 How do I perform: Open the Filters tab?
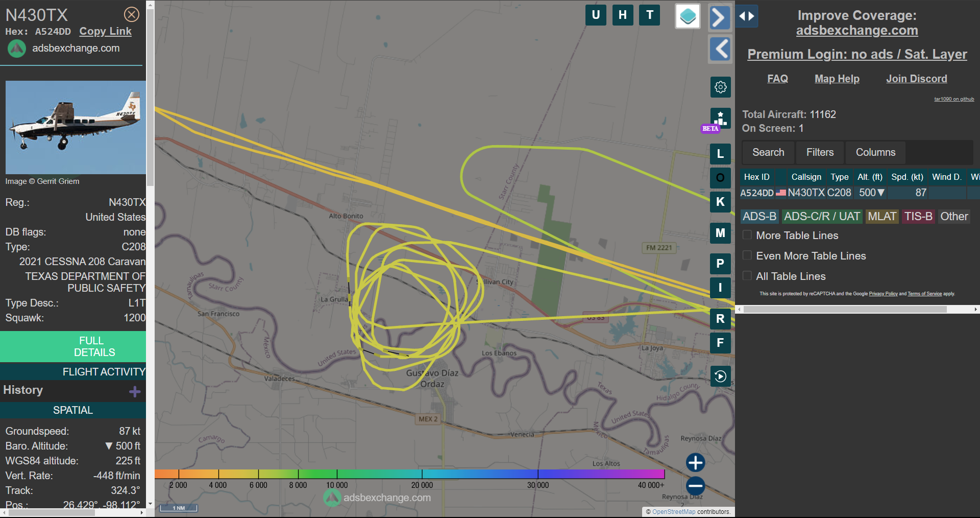pyautogui.click(x=820, y=152)
